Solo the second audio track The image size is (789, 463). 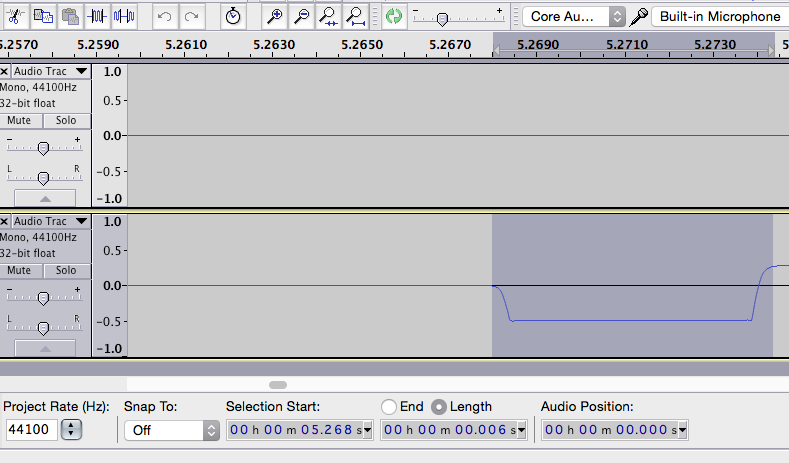click(65, 270)
